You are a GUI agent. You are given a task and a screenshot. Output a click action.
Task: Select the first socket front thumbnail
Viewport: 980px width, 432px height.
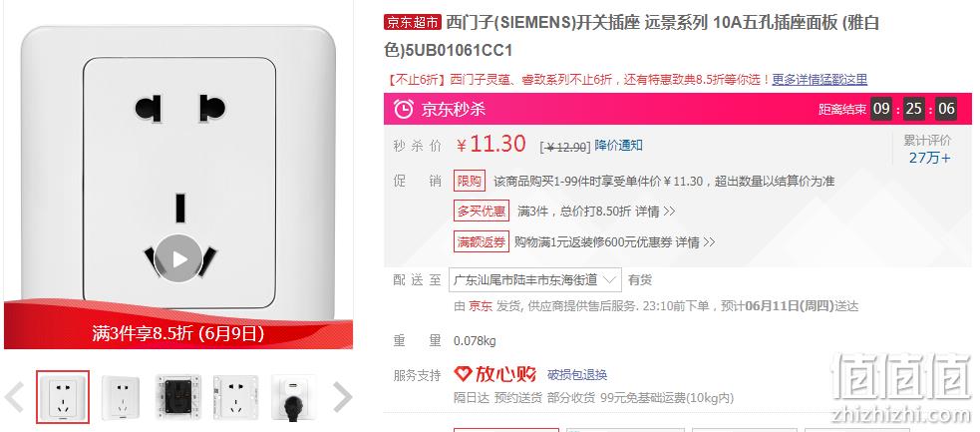coord(63,396)
